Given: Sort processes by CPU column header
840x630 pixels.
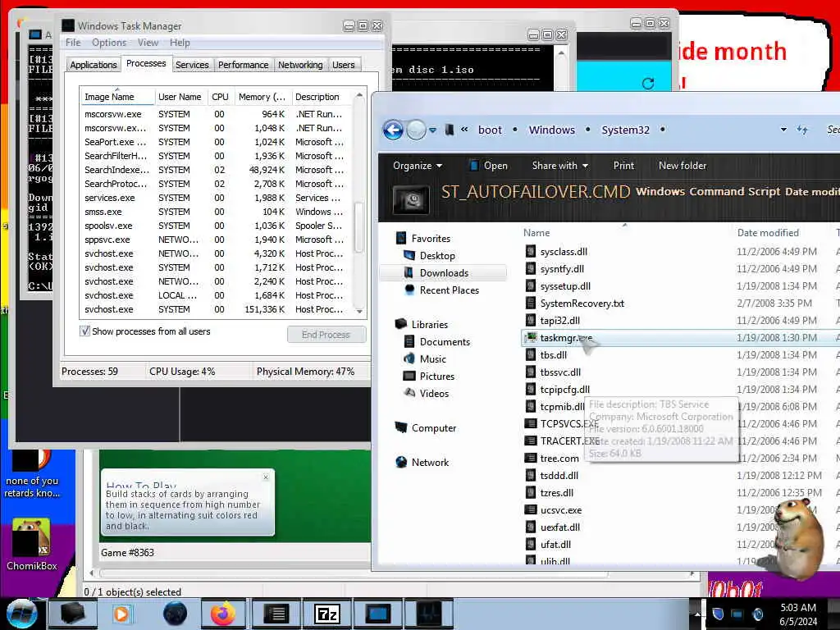Looking at the screenshot, I should pos(220,97).
